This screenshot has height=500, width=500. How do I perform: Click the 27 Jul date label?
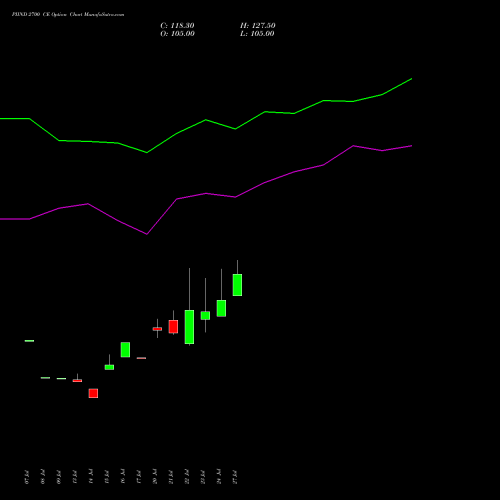(235, 477)
